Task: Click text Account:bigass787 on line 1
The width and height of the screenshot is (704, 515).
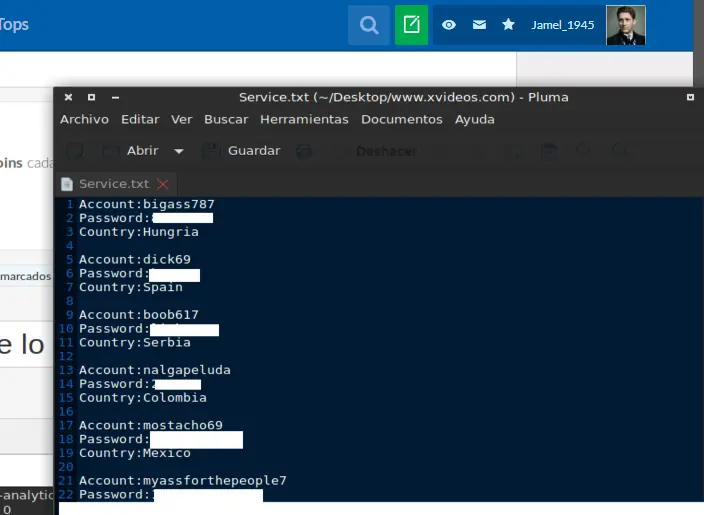Action: [x=147, y=204]
